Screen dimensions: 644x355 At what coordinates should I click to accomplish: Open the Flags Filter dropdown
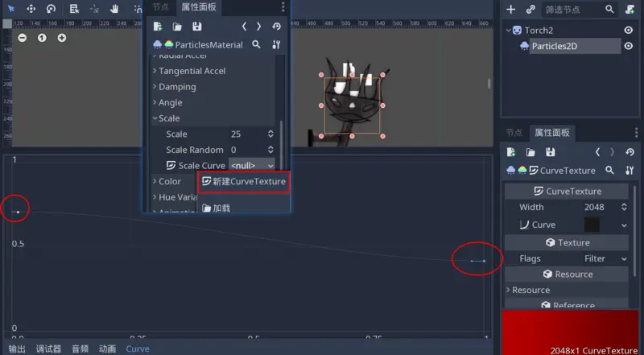click(x=605, y=258)
